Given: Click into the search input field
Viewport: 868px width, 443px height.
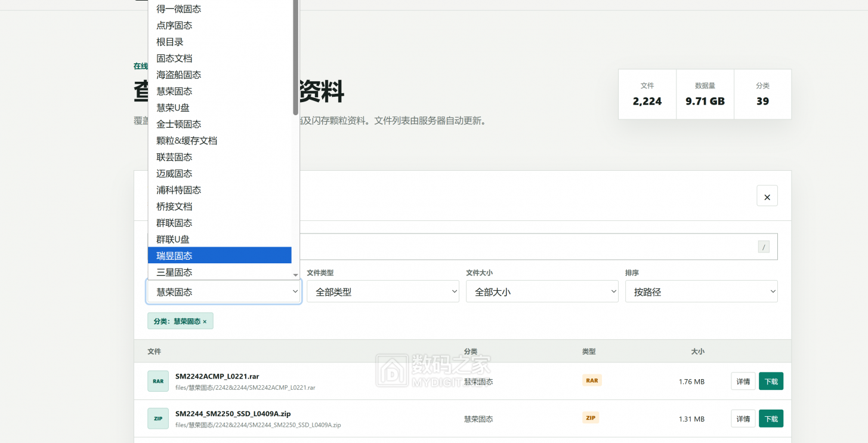Looking at the screenshot, I should pos(463,247).
